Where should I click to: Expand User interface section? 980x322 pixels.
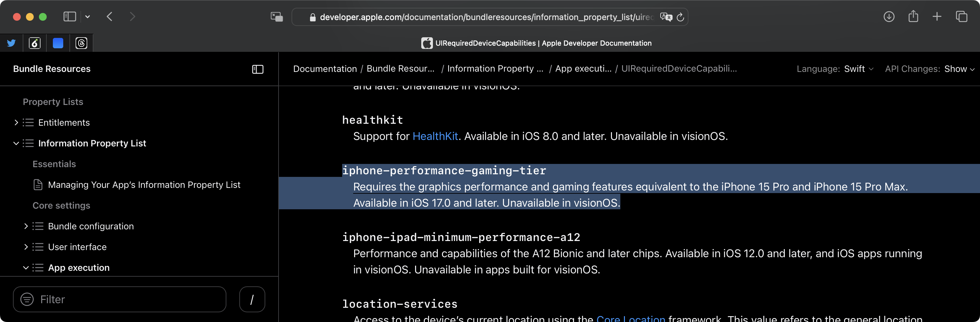click(26, 247)
